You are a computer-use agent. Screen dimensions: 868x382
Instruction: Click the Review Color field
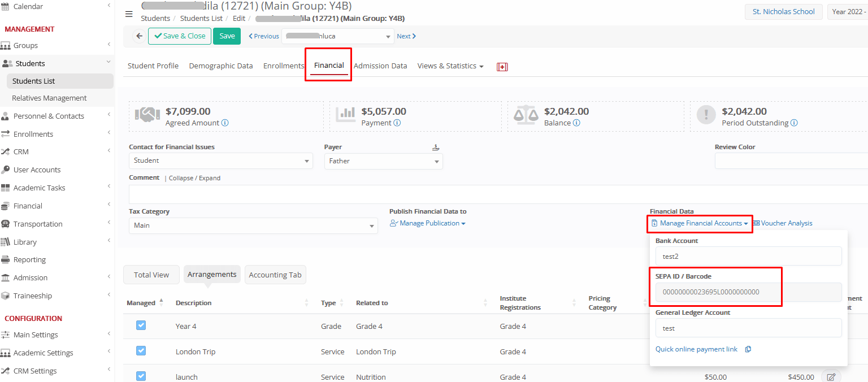[791, 161]
